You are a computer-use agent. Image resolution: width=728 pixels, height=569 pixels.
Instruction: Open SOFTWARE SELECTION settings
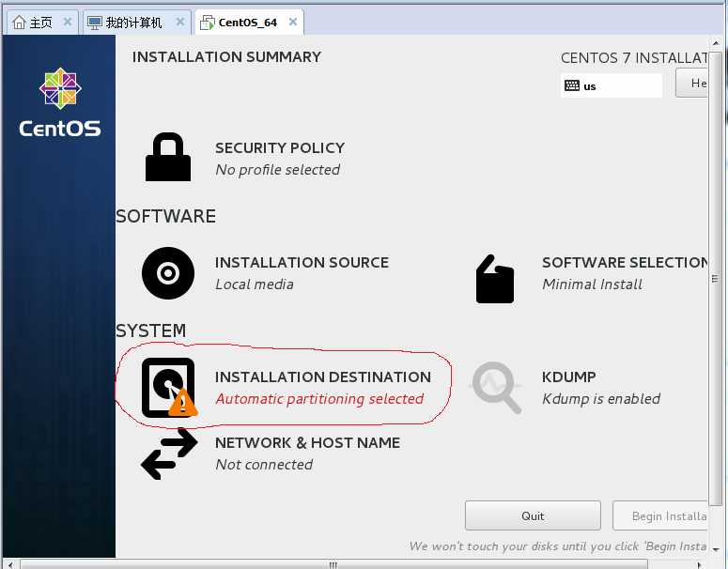591,279
